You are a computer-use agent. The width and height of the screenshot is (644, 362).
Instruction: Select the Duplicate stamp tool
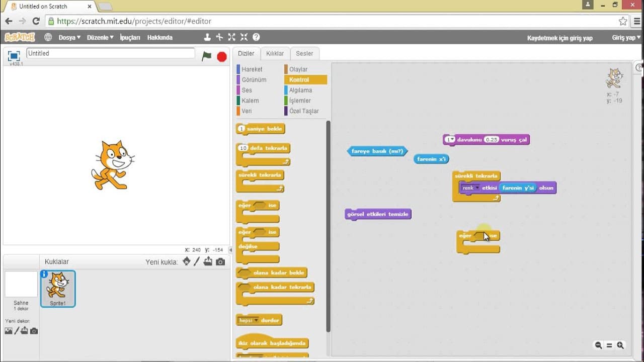click(x=207, y=37)
